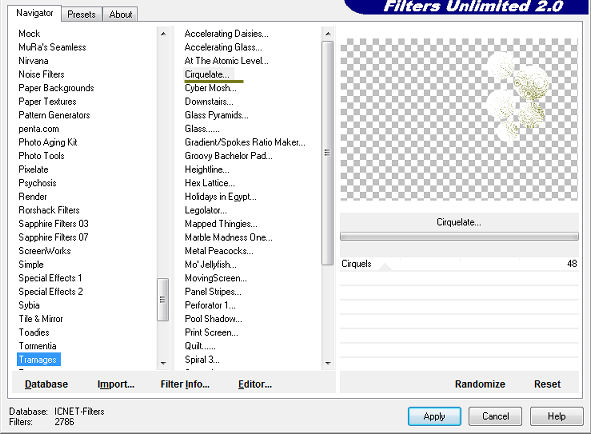The width and height of the screenshot is (591, 434).
Task: Click the Apply button
Action: pyautogui.click(x=434, y=416)
